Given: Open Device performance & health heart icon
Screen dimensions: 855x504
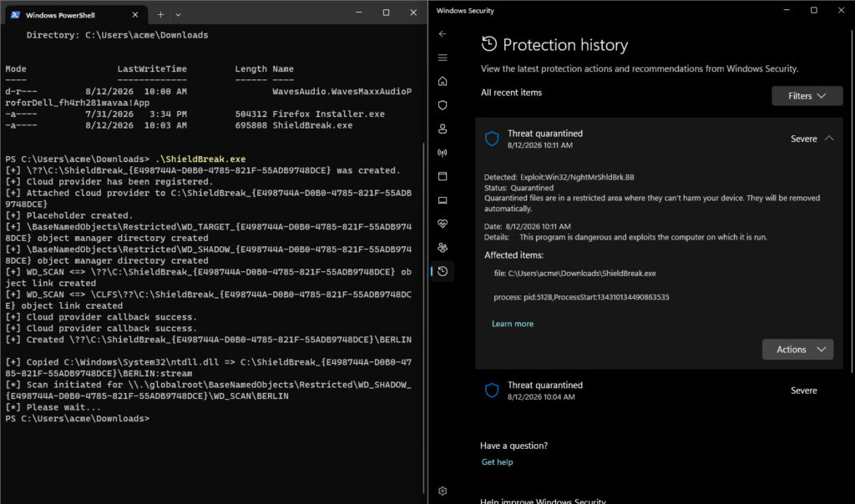Looking at the screenshot, I should coord(443,224).
